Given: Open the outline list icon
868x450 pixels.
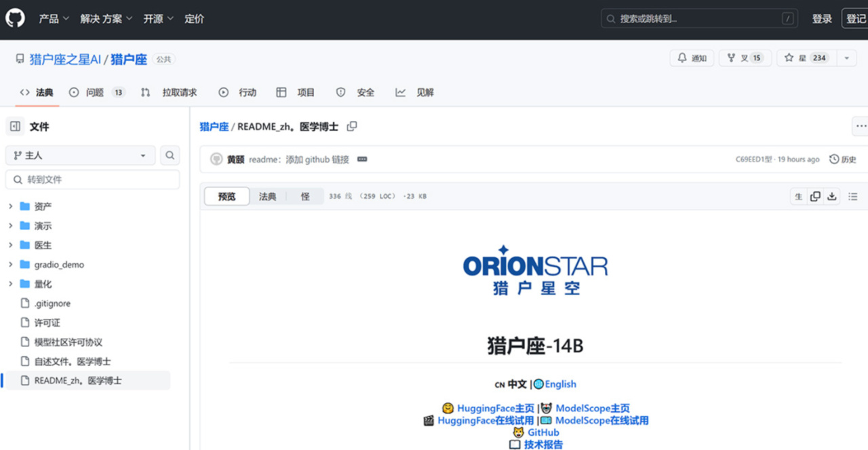Looking at the screenshot, I should coord(853,196).
